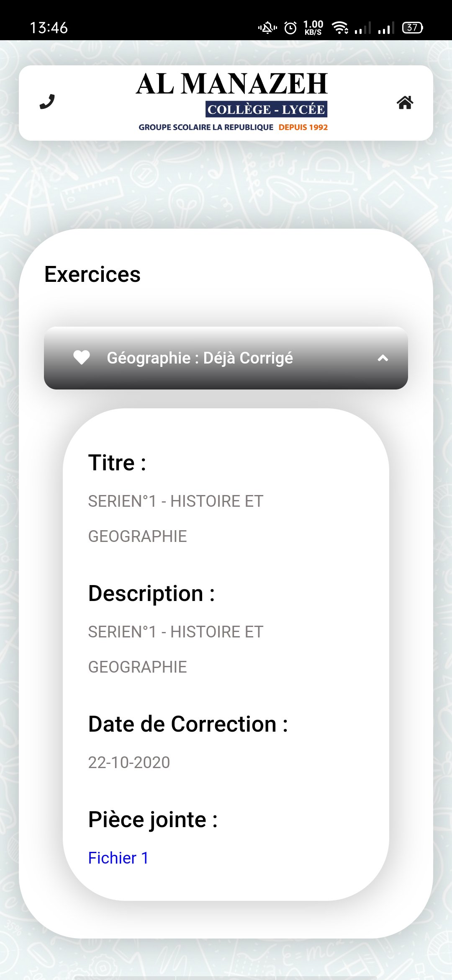This screenshot has height=980, width=452.
Task: Toggle the Géographie : Déjà Corrigé accordion header
Action: pos(226,358)
